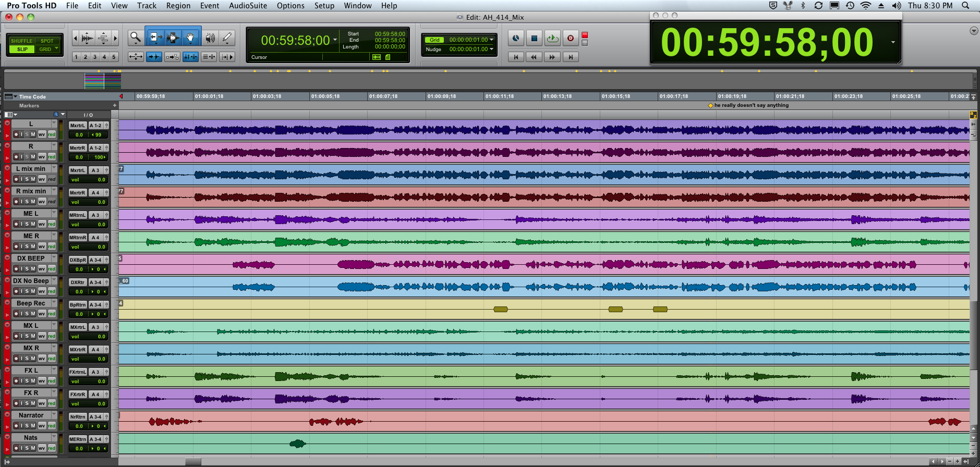Open Nudge value dropdown arrow

click(491, 49)
